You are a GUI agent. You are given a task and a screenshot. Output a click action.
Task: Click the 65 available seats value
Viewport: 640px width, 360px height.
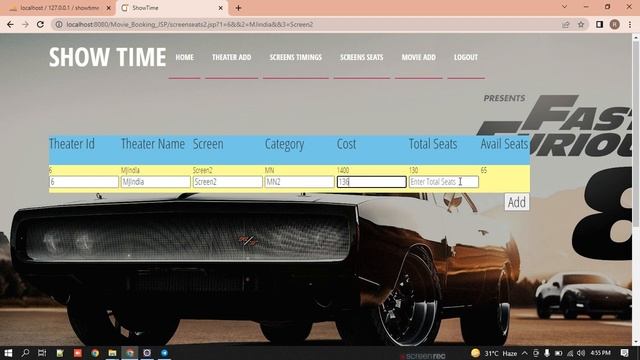(484, 170)
